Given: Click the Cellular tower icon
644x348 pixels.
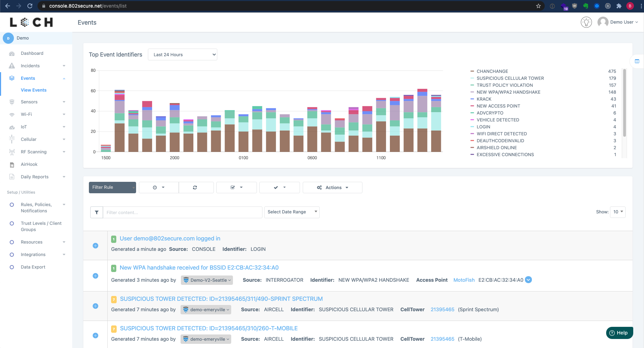Looking at the screenshot, I should 12,139.
